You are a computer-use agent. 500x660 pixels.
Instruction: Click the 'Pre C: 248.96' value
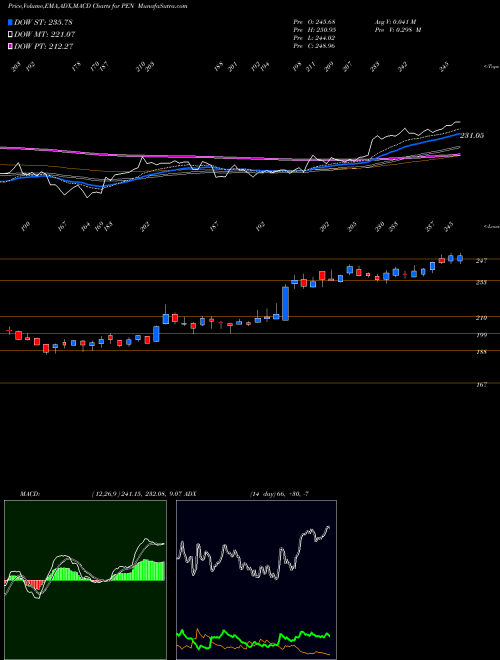click(x=314, y=46)
